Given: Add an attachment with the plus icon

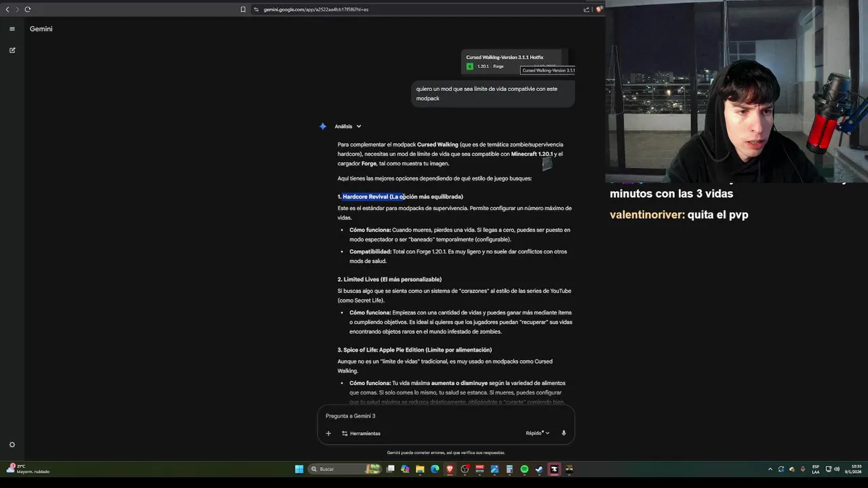Looking at the screenshot, I should coord(328,433).
